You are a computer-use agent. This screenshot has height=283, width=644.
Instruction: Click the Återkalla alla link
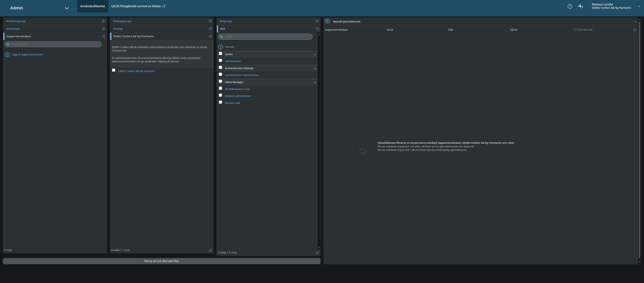(585, 30)
